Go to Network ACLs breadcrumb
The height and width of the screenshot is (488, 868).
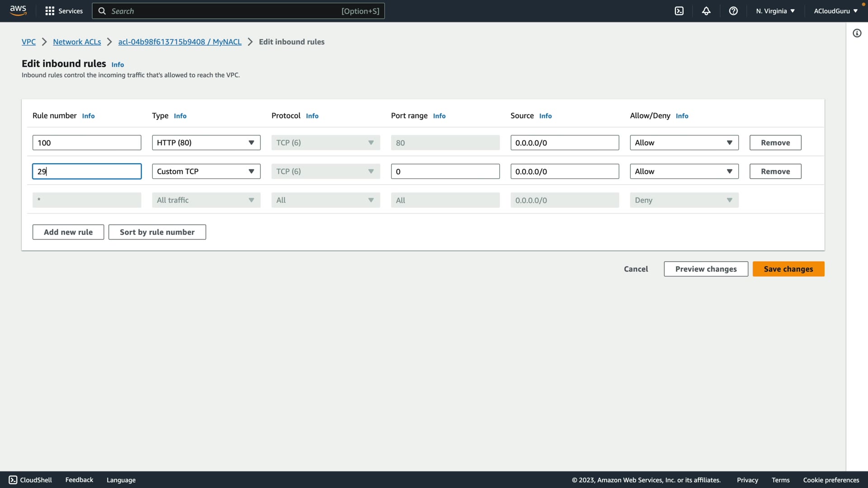pos(77,42)
